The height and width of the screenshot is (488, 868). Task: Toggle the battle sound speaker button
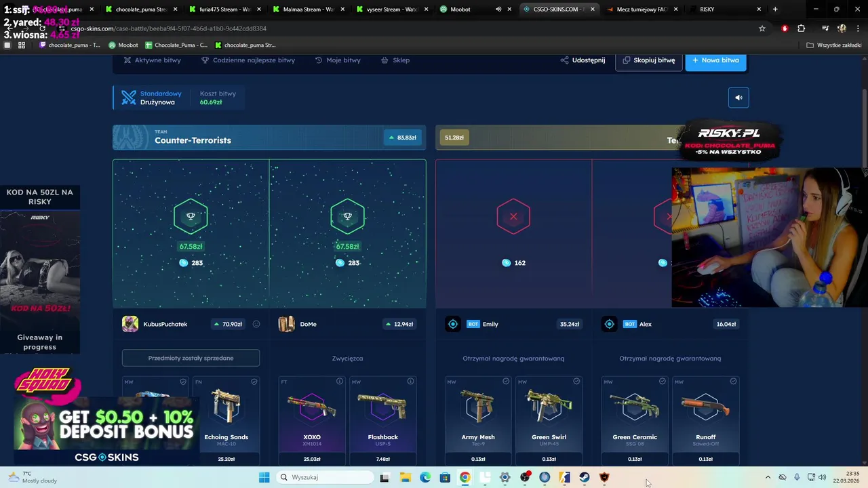point(738,98)
